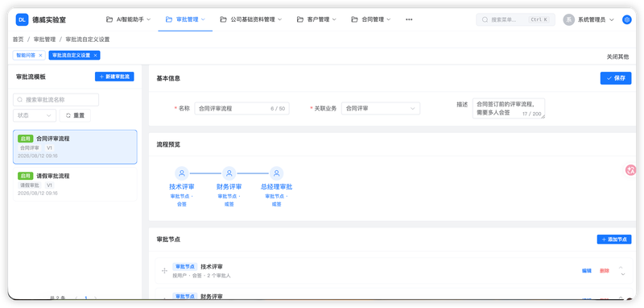Screen dimensions: 644x308
Task: Click 关闭其他 to close other tabs
Action: point(617,57)
